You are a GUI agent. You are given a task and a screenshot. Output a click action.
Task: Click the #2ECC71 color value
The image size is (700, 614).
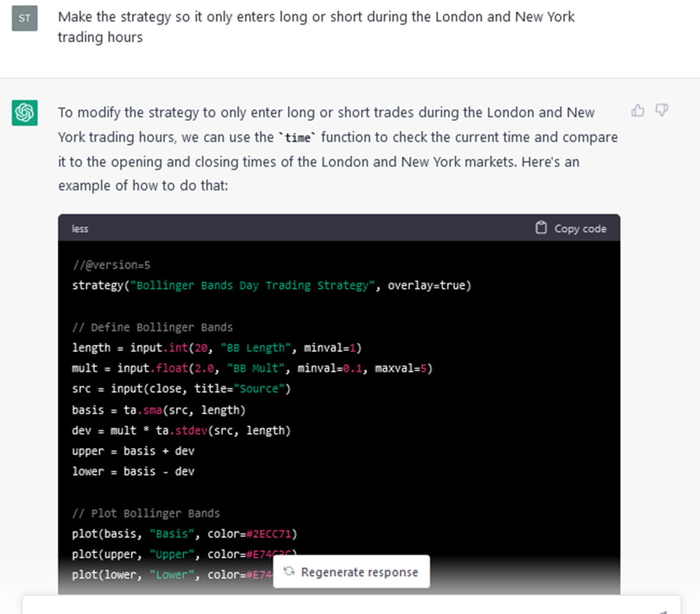click(269, 534)
